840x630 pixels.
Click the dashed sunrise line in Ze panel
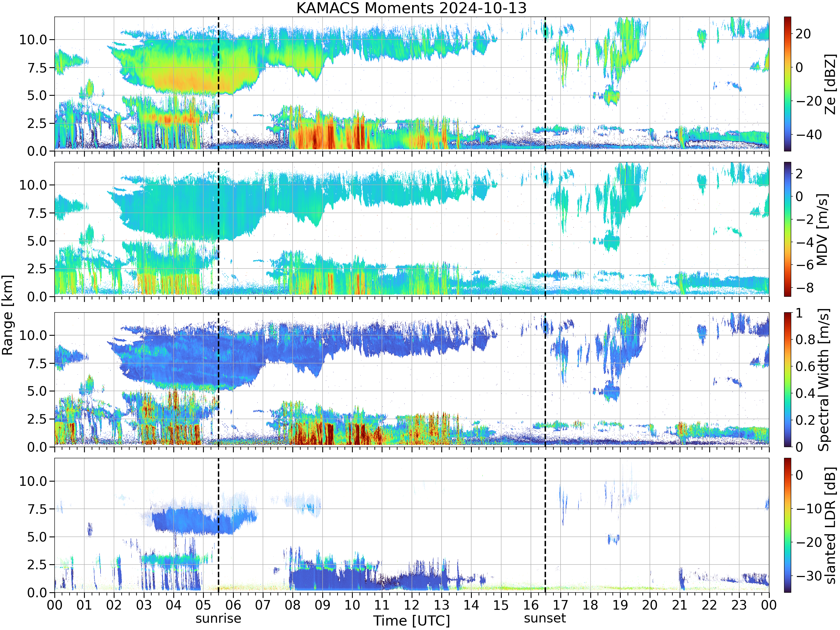[x=218, y=84]
